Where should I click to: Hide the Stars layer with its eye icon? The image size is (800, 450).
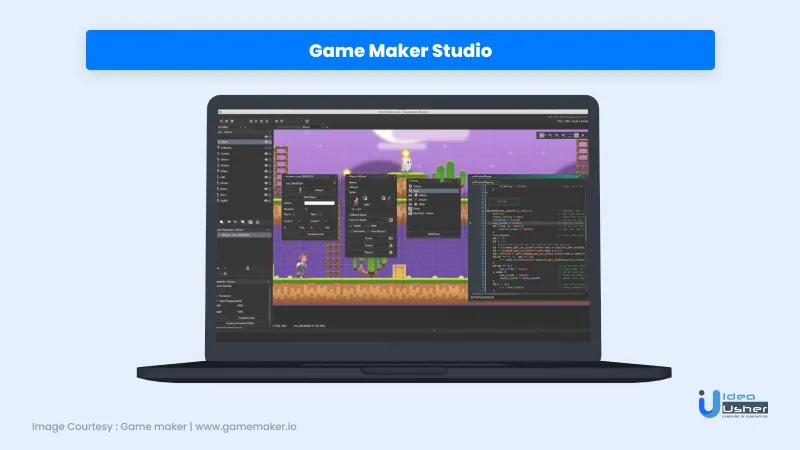(266, 195)
